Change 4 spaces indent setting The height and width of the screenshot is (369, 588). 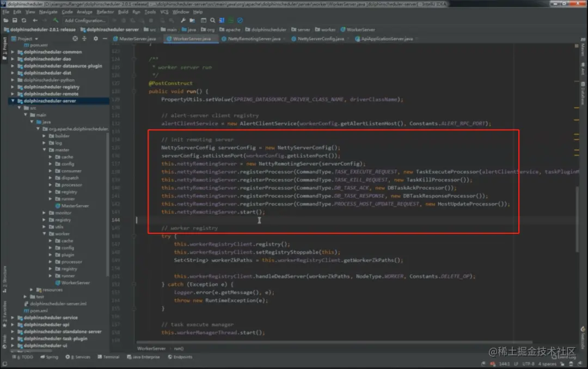tap(547, 364)
